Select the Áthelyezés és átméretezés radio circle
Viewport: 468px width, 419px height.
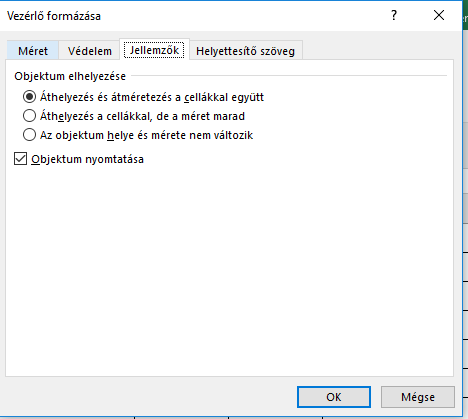29,97
